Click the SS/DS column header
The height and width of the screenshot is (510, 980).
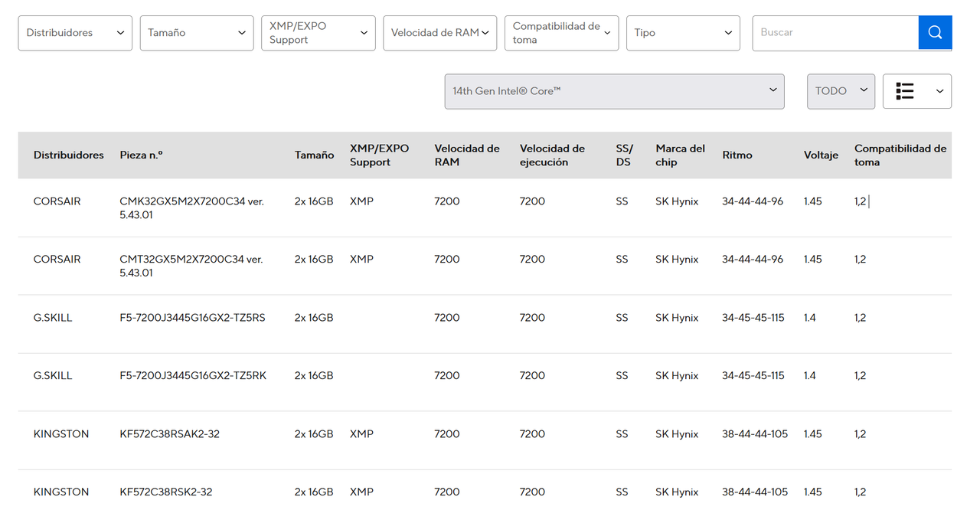pyautogui.click(x=625, y=155)
